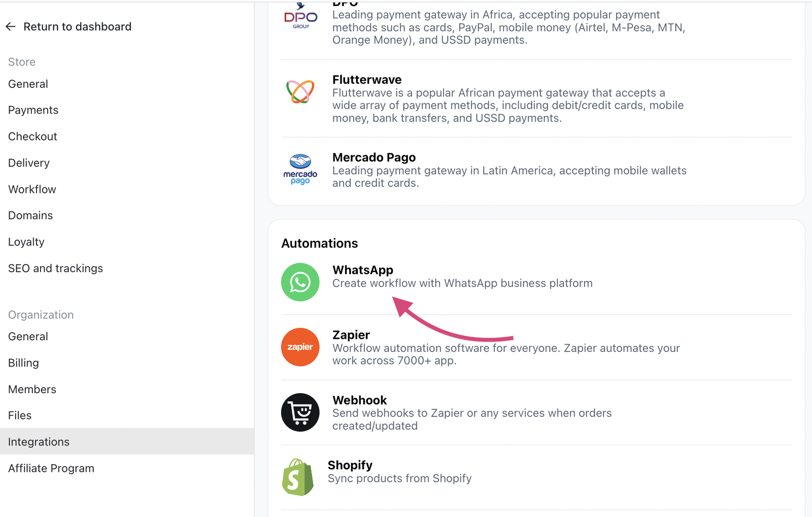Open Checkout settings in sidebar
This screenshot has width=812, height=517.
click(x=32, y=137)
